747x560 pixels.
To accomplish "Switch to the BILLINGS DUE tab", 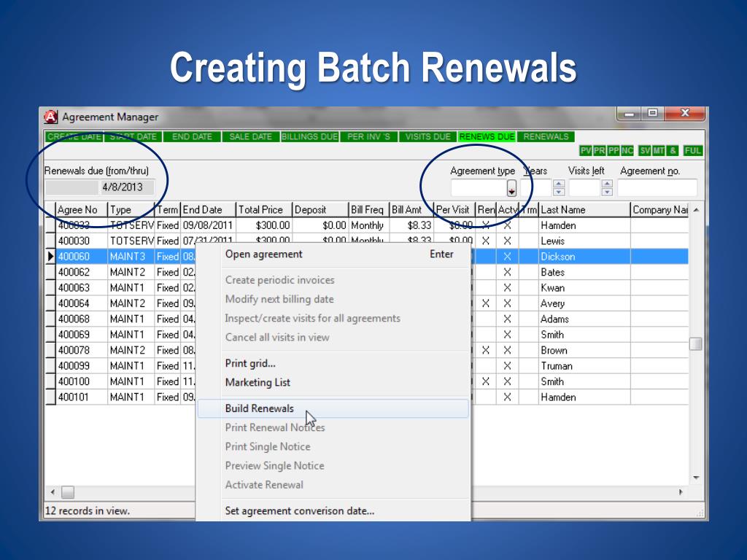I will pyautogui.click(x=310, y=136).
